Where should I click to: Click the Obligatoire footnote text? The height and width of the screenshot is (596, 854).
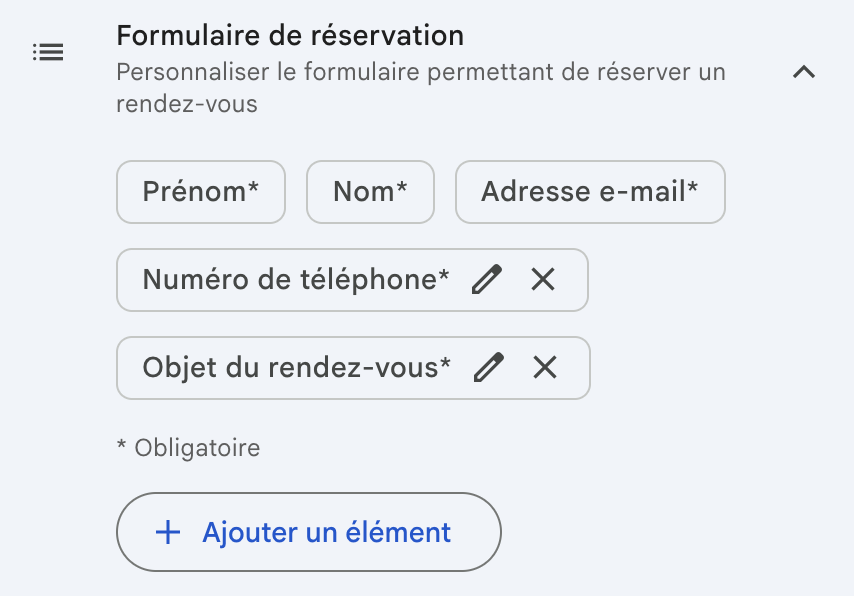[197, 448]
